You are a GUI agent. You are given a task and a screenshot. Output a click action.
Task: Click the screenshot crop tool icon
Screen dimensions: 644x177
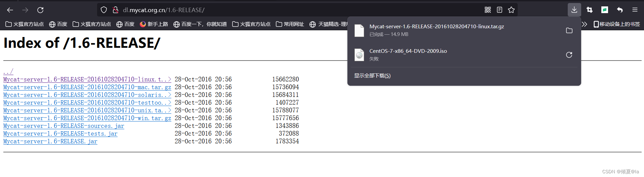pyautogui.click(x=590, y=10)
